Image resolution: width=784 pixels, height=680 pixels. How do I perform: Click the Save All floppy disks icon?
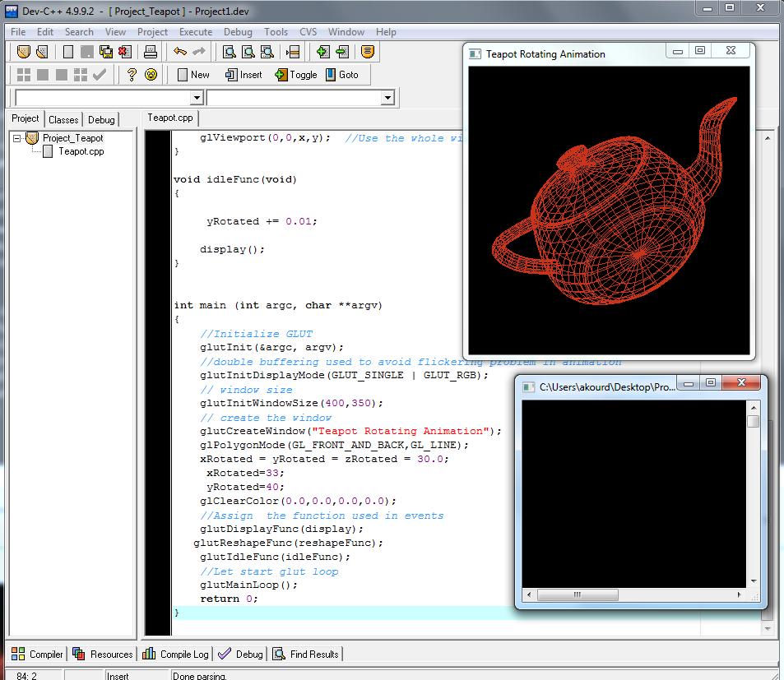coord(106,52)
